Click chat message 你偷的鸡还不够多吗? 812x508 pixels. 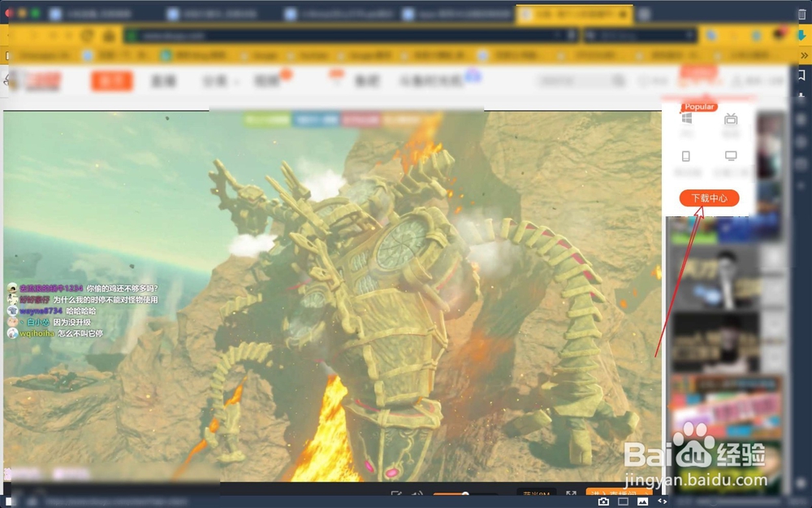tap(123, 289)
